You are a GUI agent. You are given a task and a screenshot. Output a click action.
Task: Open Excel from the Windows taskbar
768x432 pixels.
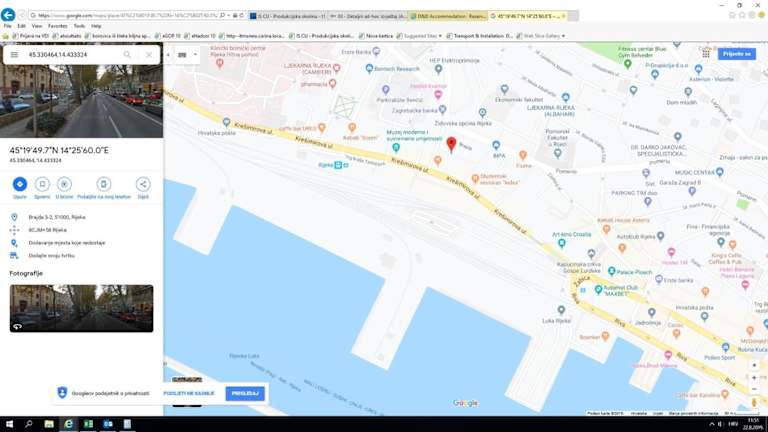[x=88, y=424]
